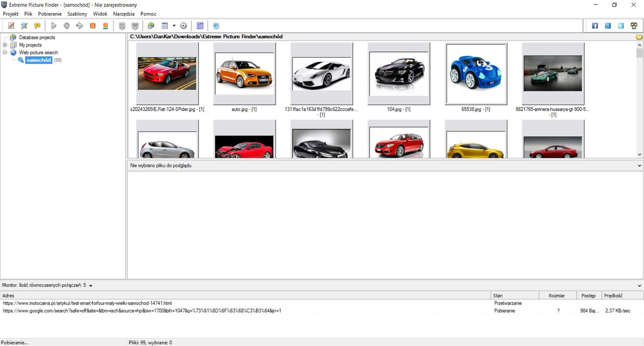Select the Fiat-124-Spider.jpg thumbnail
Viewport: 644px width, 346px height.
(x=167, y=73)
